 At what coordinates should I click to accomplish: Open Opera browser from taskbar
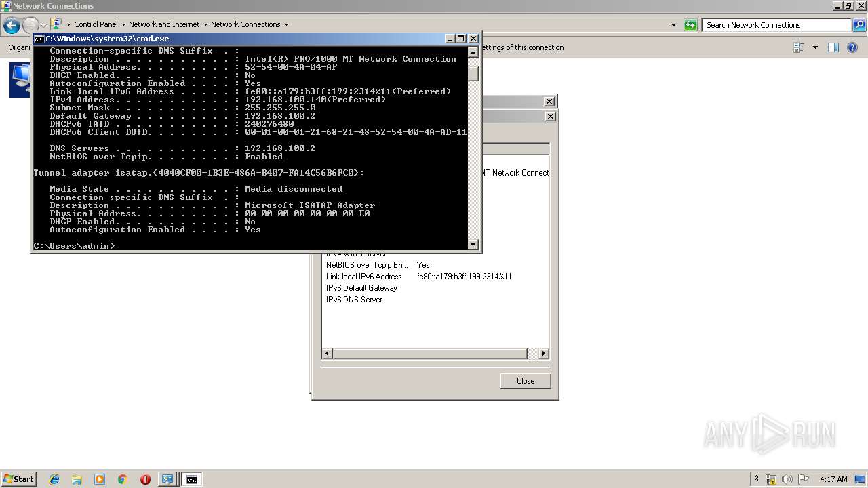[145, 479]
